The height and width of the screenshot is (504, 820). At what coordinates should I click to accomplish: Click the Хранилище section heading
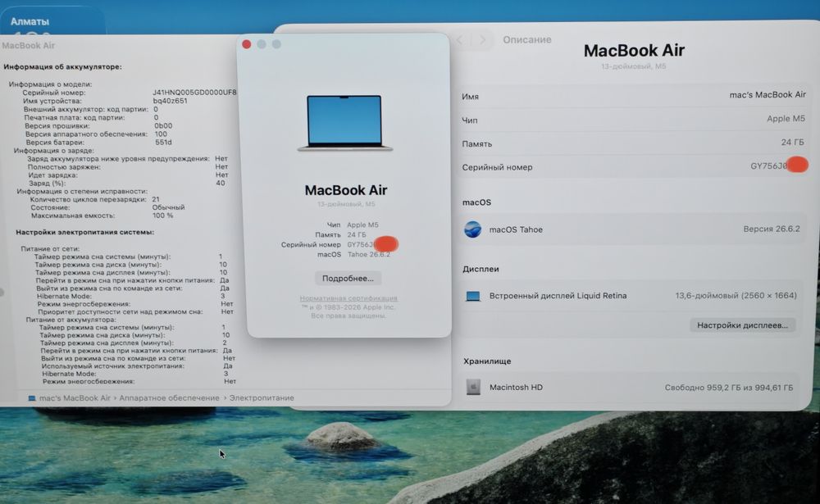pos(487,361)
